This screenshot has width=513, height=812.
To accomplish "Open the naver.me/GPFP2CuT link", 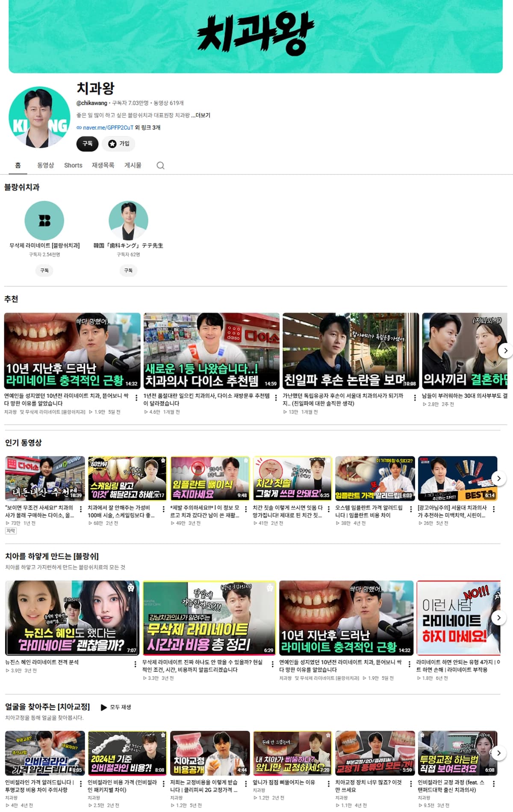I will (x=108, y=128).
